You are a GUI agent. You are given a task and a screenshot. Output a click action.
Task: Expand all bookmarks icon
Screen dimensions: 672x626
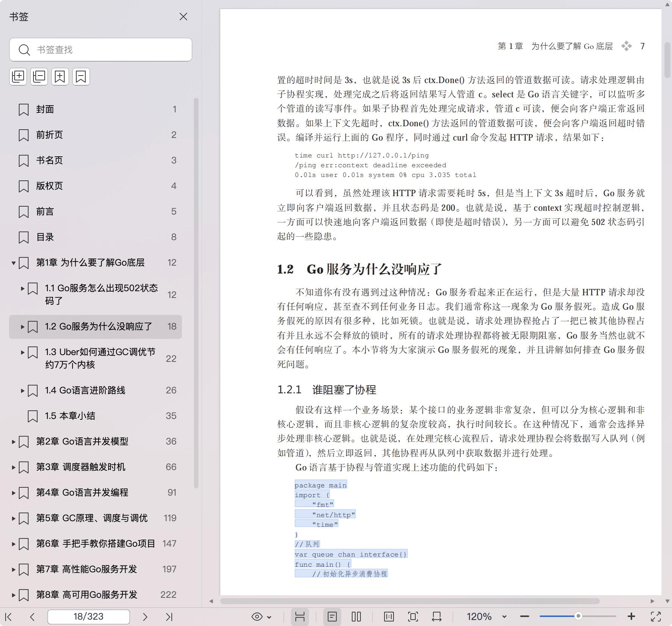(x=18, y=77)
